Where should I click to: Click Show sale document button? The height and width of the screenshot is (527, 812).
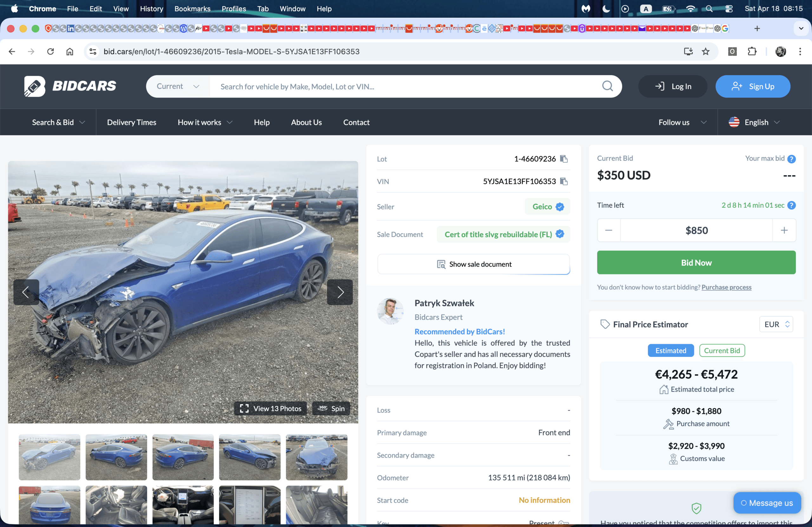(474, 264)
